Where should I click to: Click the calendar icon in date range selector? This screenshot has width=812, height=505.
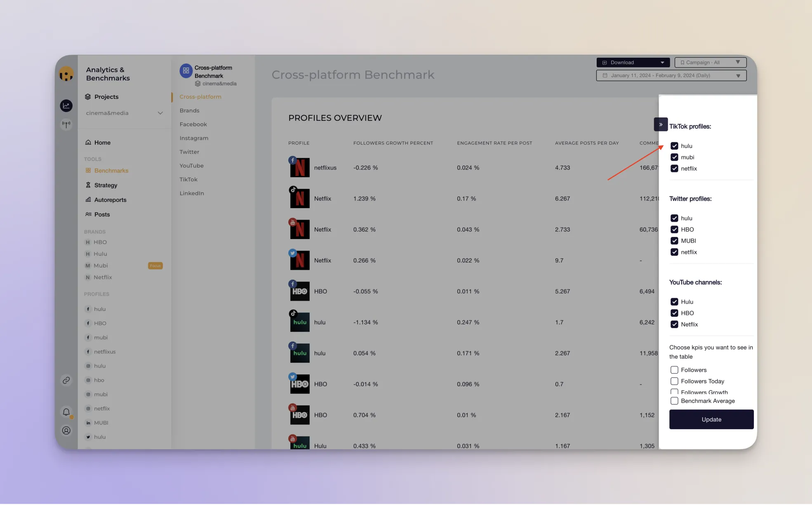(605, 75)
